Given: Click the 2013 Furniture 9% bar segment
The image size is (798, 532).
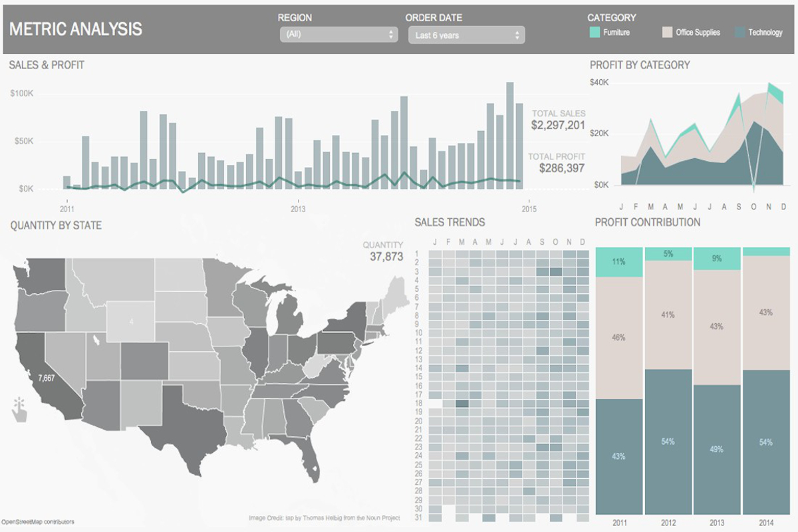Looking at the screenshot, I should (717, 259).
